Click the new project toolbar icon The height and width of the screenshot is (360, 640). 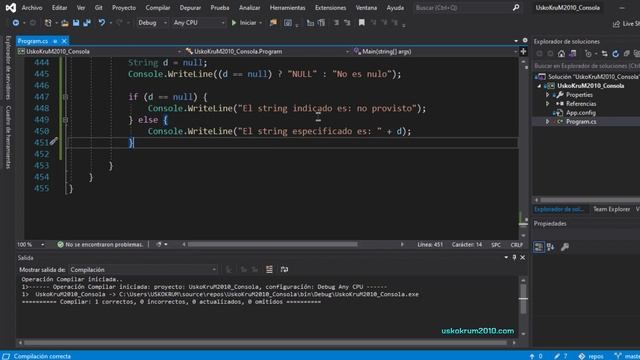[48, 23]
